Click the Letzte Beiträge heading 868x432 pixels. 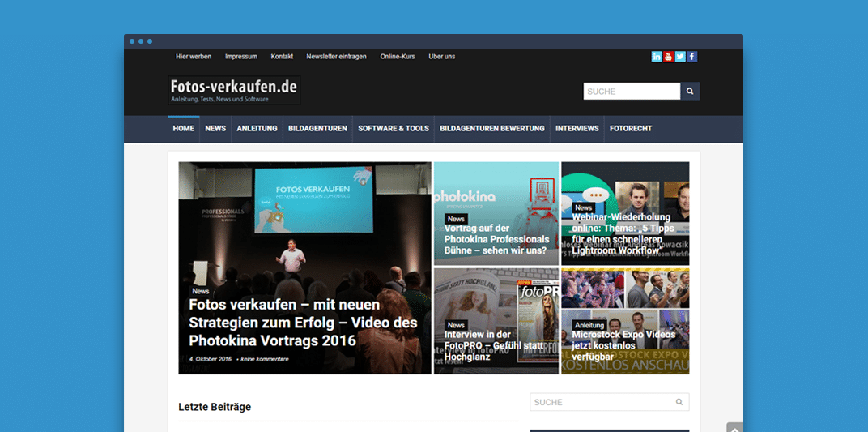pyautogui.click(x=215, y=407)
